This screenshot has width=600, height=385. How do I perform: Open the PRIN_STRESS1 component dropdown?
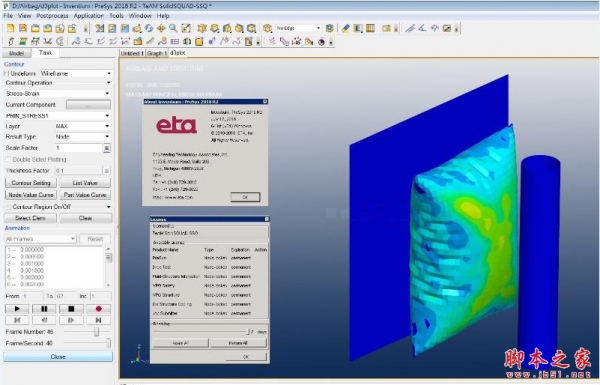pos(58,116)
